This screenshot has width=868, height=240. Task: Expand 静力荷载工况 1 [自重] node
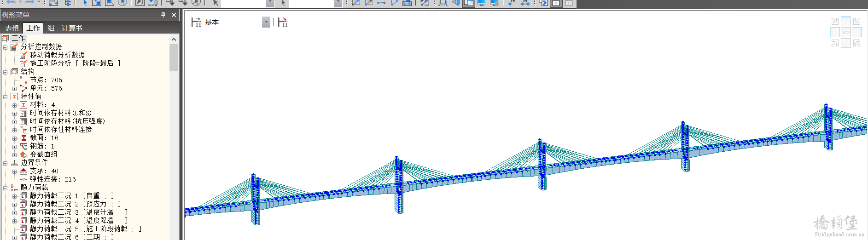[15, 196]
